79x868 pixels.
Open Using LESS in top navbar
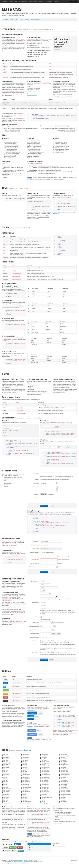pyautogui.click(x=41, y=1)
